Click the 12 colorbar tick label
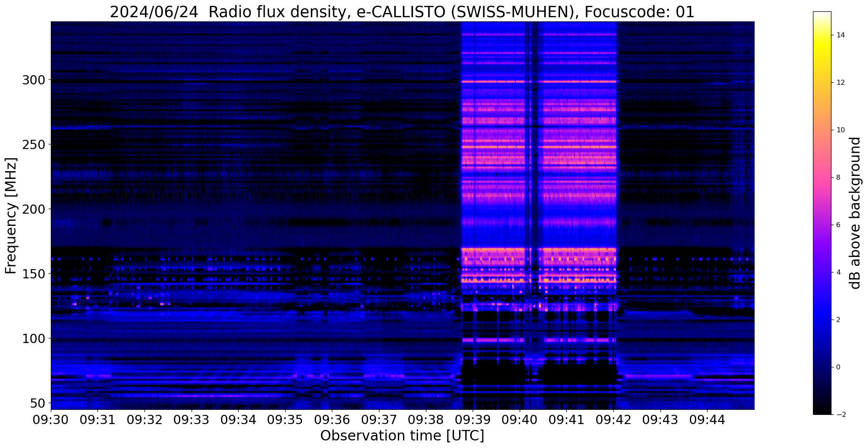 (841, 83)
